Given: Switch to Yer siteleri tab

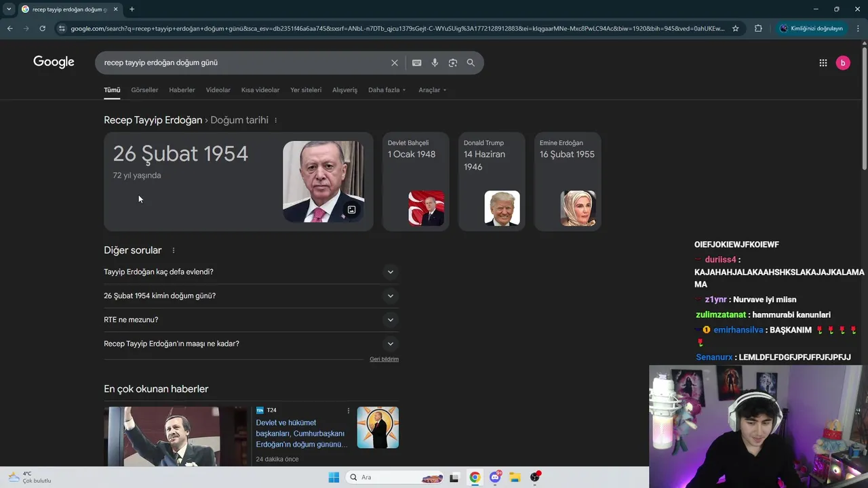Looking at the screenshot, I should 306,89.
